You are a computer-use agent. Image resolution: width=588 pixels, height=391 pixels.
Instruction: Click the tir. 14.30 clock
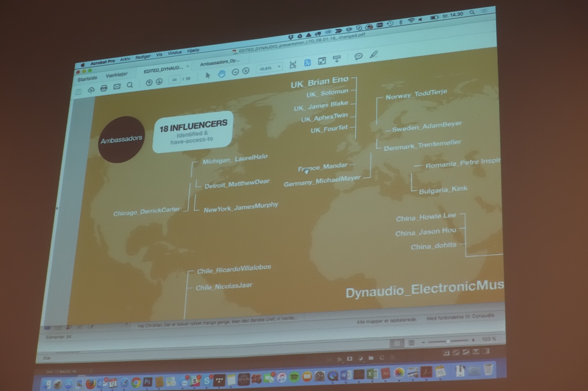tap(452, 15)
